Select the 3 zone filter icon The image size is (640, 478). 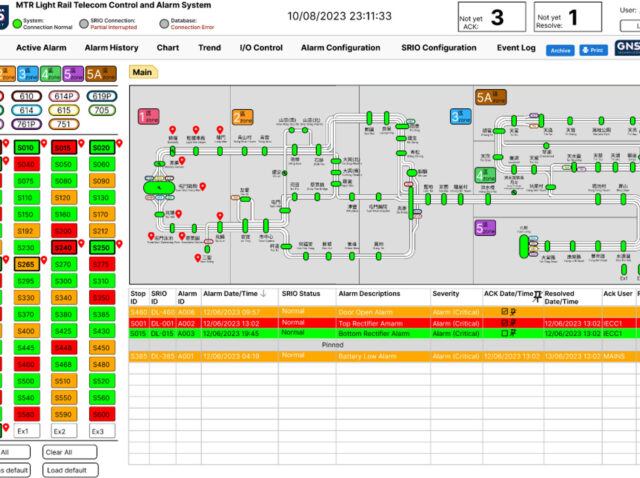(27, 73)
